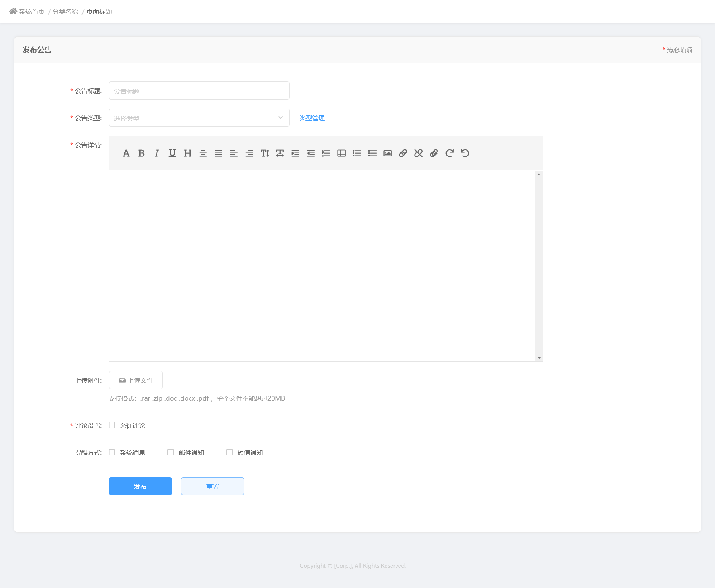Viewport: 715px width, 588px height.
Task: Open the letter spacing tool
Action: (x=280, y=153)
